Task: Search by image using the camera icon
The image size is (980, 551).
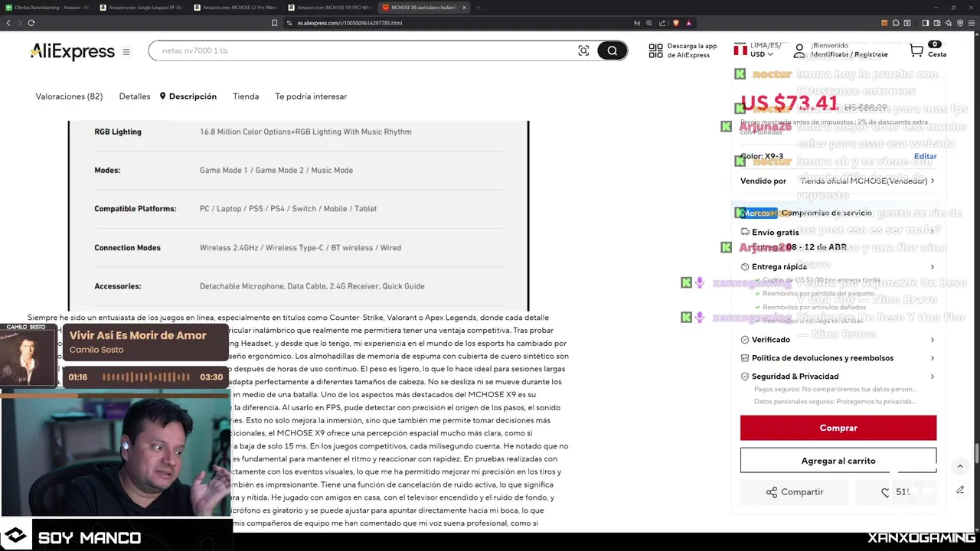Action: 583,51
